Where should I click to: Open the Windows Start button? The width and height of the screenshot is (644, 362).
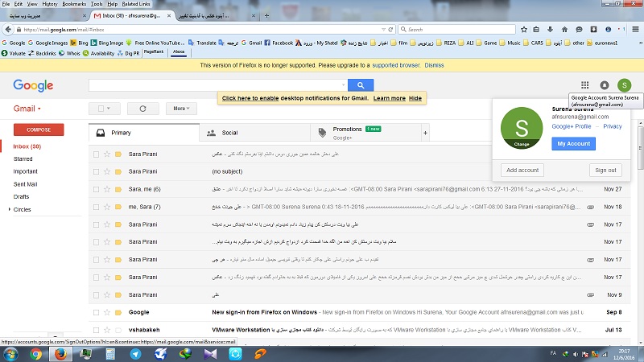tap(10, 354)
